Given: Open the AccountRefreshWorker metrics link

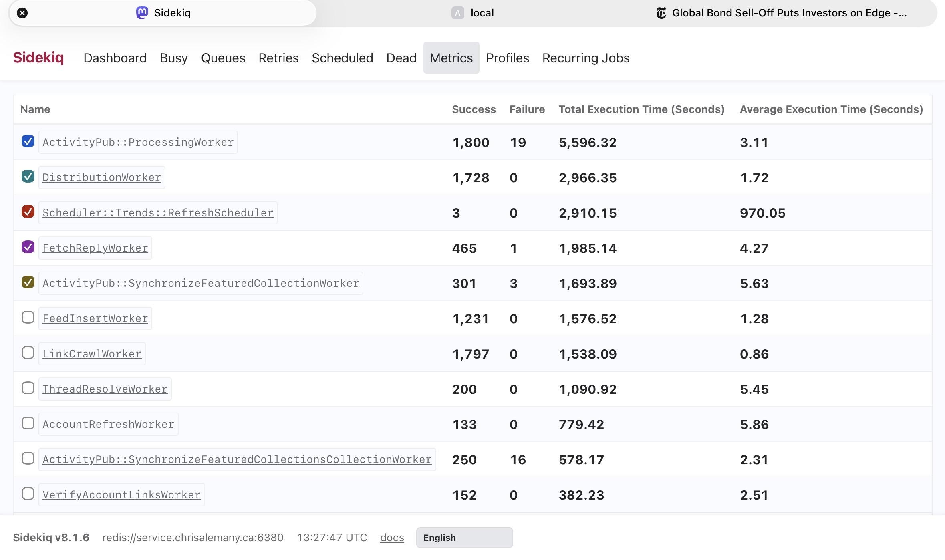Looking at the screenshot, I should pos(108,424).
